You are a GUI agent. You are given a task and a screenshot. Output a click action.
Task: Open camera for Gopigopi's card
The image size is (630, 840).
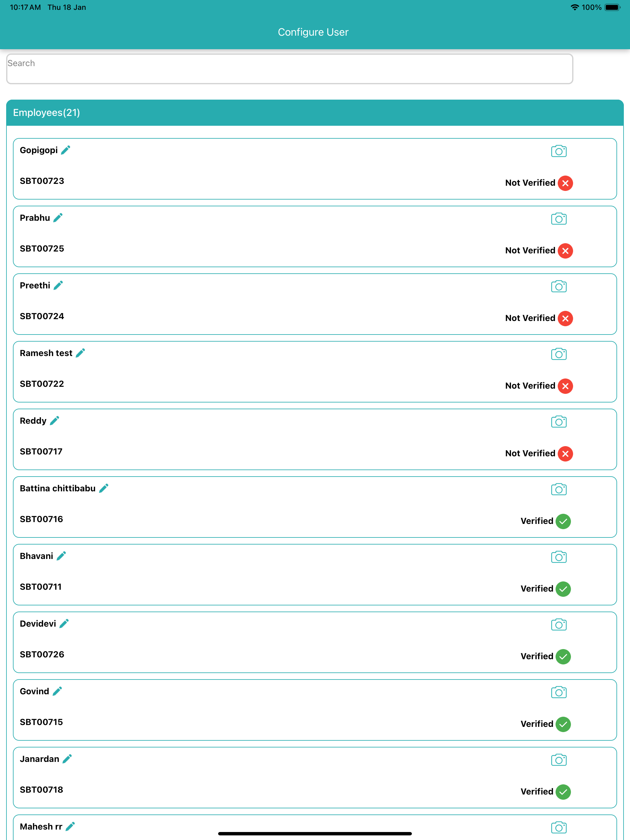(559, 151)
